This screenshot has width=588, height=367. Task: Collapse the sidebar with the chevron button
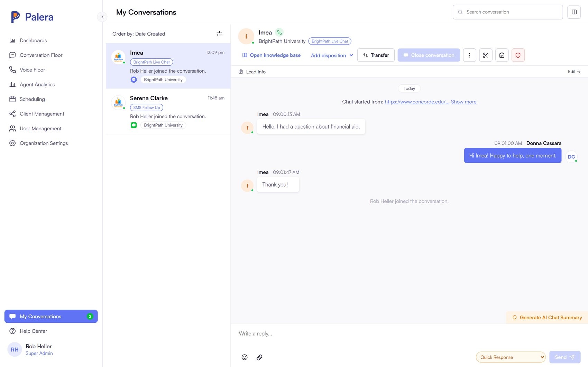pyautogui.click(x=102, y=17)
